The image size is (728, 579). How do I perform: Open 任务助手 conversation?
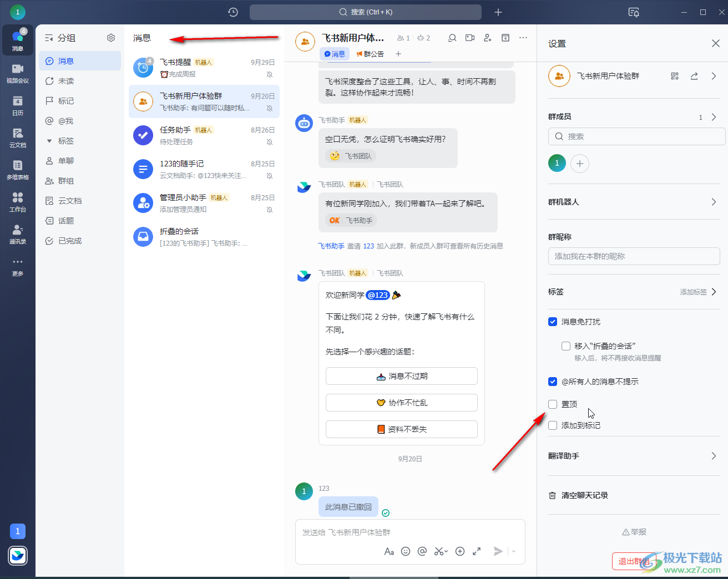(204, 135)
